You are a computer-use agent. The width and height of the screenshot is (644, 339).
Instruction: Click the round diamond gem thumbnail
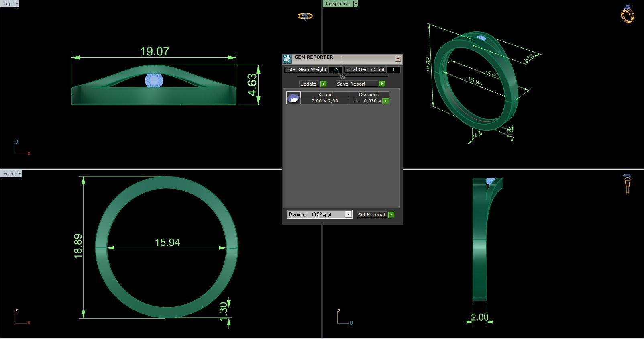pos(293,98)
